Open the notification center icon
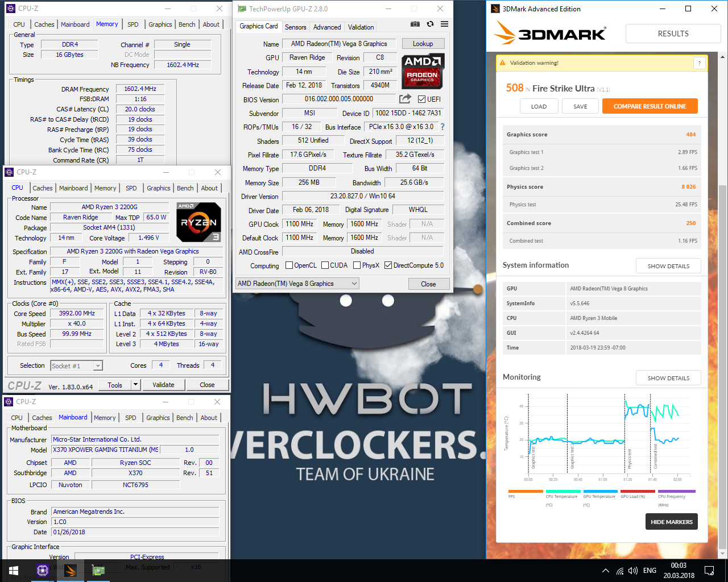Viewport: 728px width, 582px height. 709,571
